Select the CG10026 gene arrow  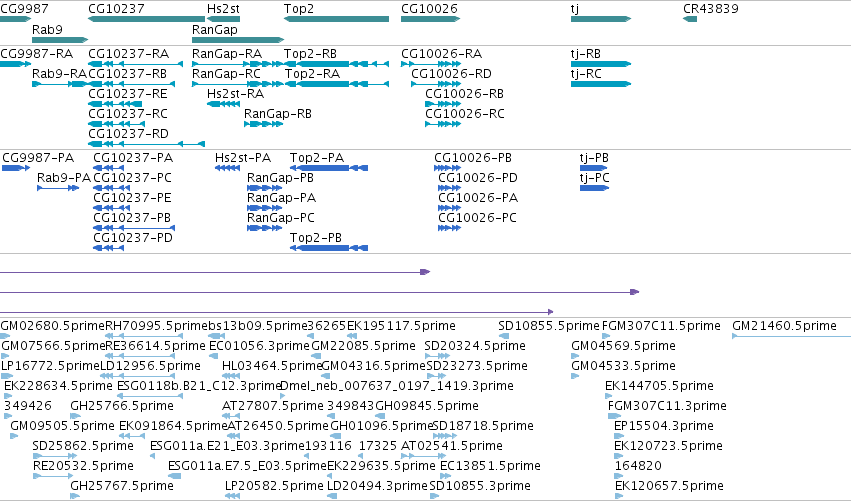(430, 19)
